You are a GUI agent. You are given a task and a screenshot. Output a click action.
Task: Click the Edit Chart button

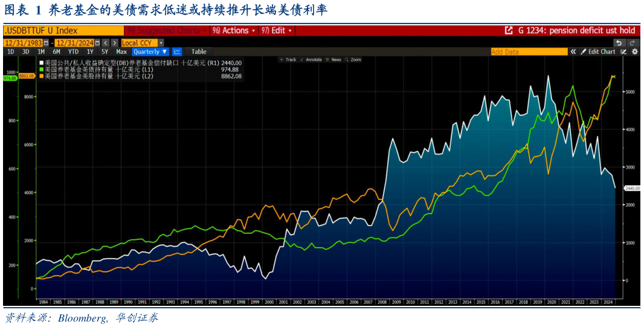[598, 52]
